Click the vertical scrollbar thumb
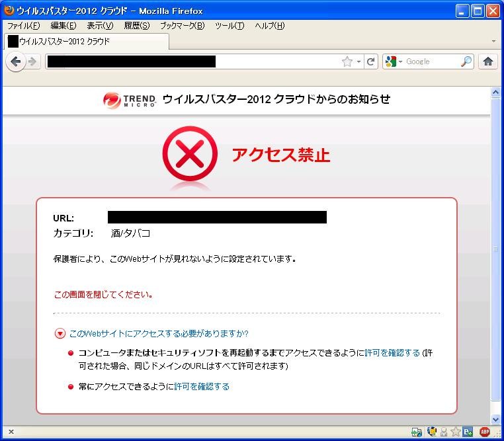The height and width of the screenshot is (441, 504). tap(495, 249)
